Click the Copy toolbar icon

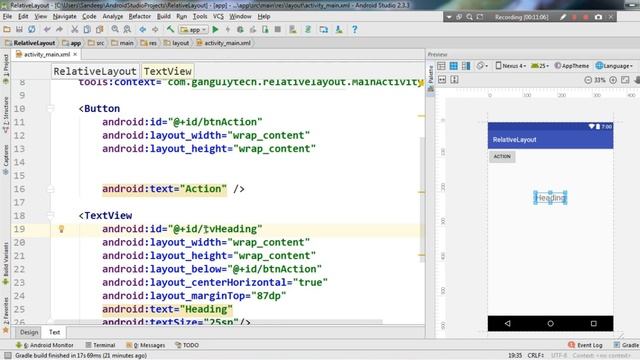[87, 29]
